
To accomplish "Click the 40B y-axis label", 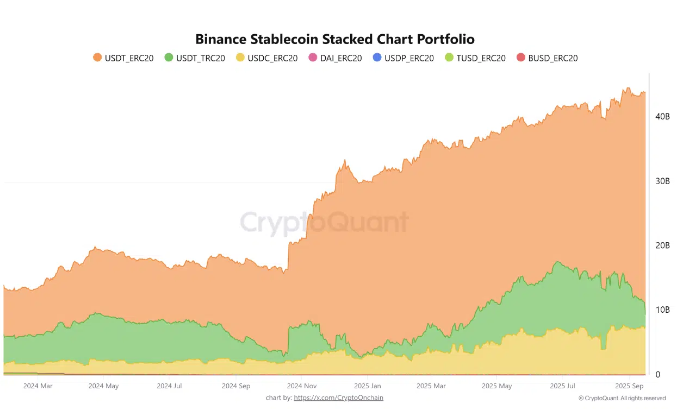I will [x=662, y=117].
